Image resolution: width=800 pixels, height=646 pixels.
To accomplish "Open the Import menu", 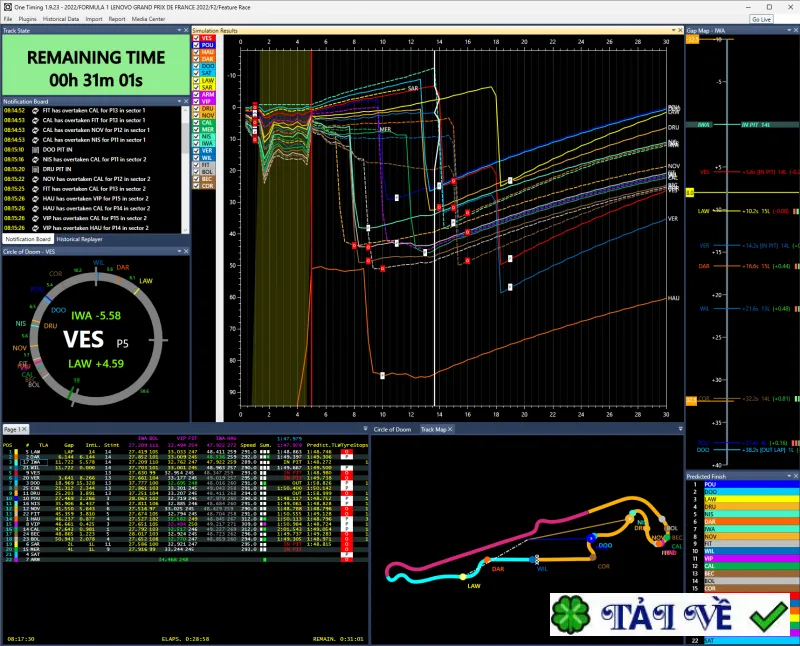I will coord(94,19).
